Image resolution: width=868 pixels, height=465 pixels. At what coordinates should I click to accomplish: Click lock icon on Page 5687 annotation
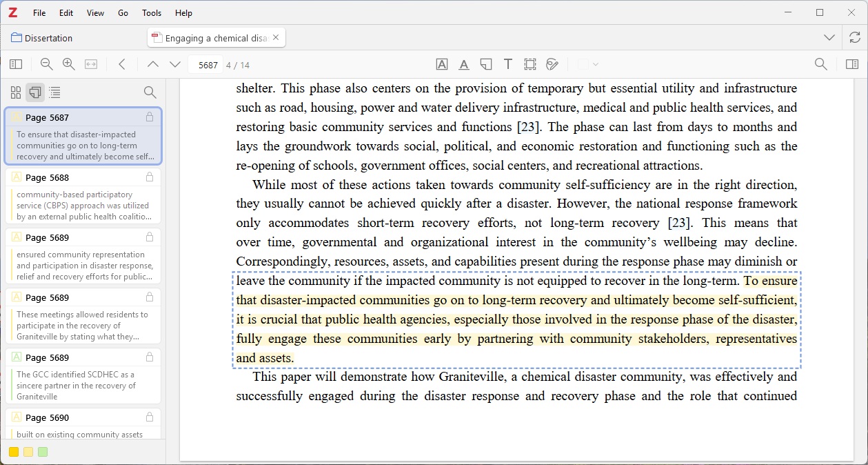pyautogui.click(x=150, y=117)
